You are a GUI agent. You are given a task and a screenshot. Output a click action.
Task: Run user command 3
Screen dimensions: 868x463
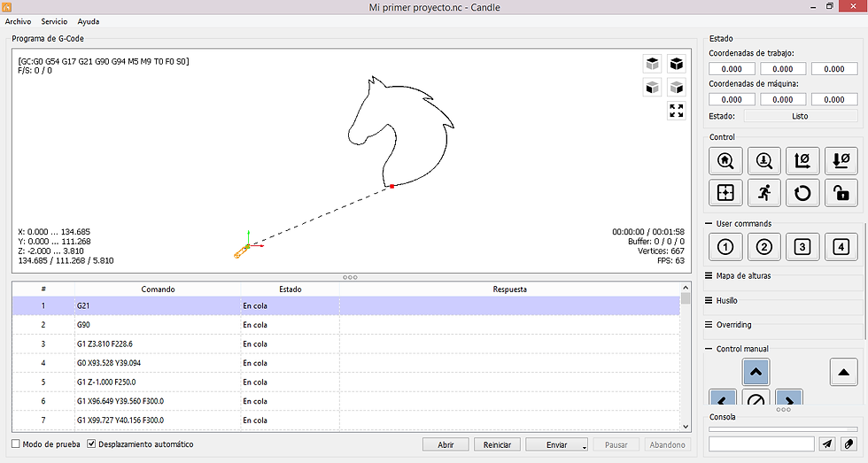click(x=802, y=247)
